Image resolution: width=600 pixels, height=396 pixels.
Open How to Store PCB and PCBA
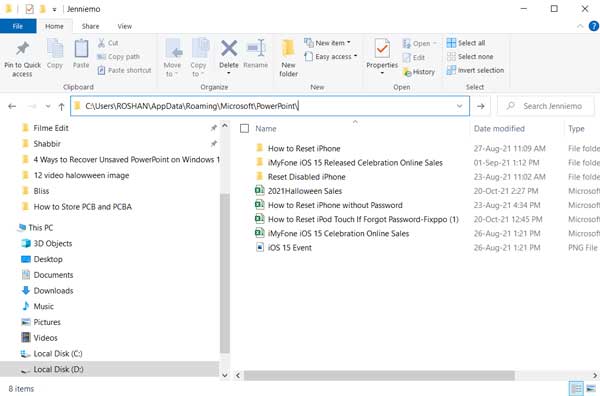pyautogui.click(x=82, y=207)
